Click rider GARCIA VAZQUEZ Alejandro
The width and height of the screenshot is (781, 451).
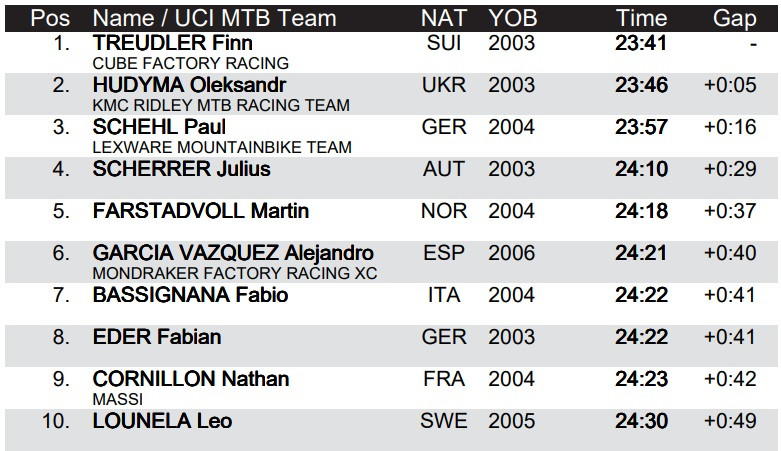coord(233,253)
